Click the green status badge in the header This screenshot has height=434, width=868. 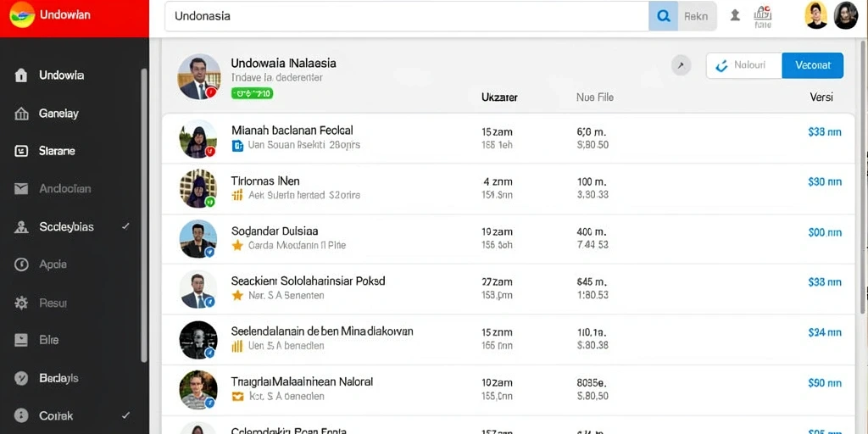pos(252,93)
